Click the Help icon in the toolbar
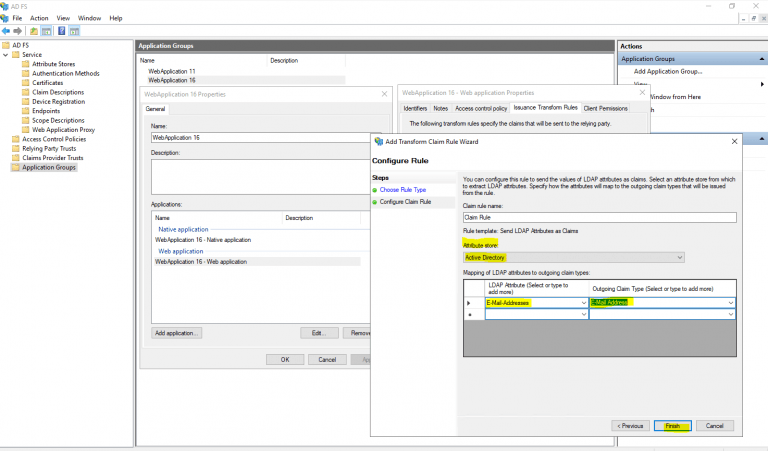The height and width of the screenshot is (451, 768). [62, 30]
